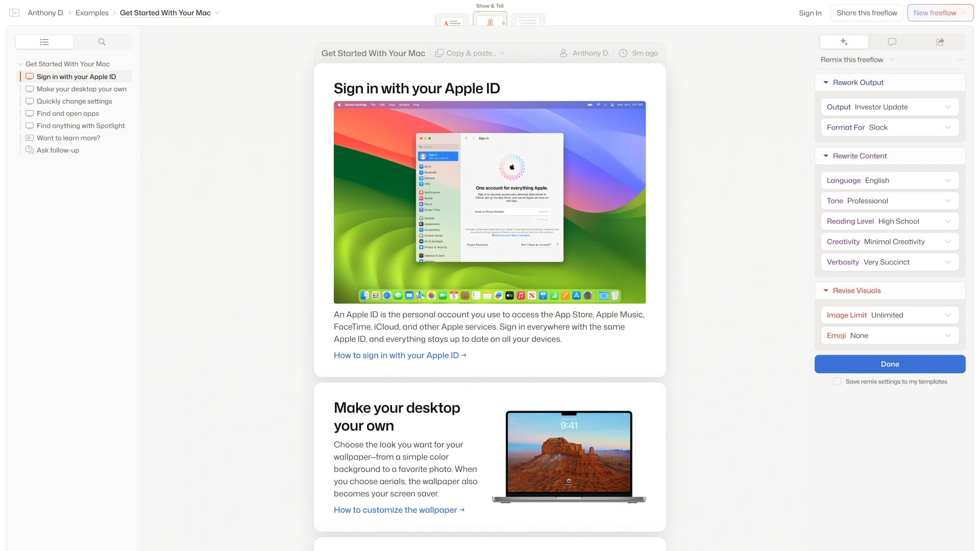Open How to customize the wallpaper link

[399, 510]
